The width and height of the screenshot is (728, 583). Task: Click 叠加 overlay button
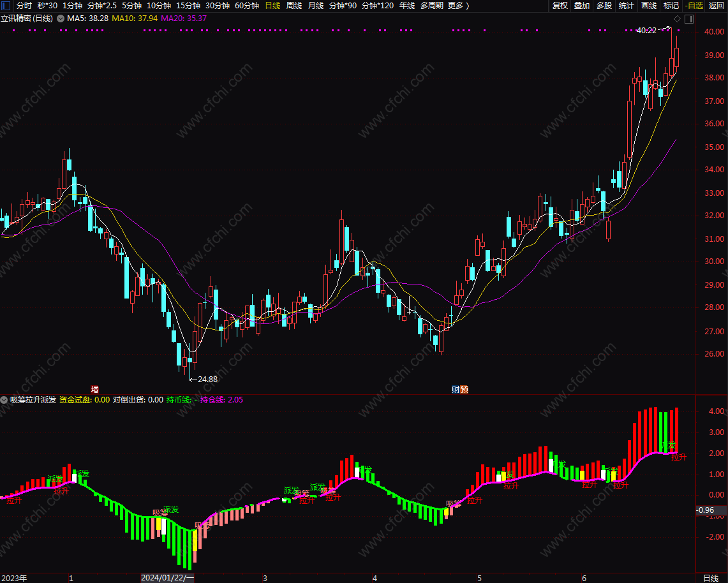point(582,6)
